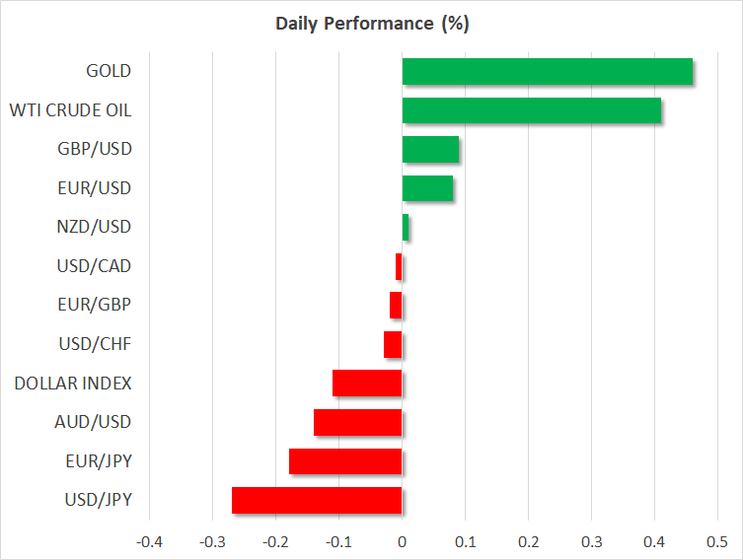The width and height of the screenshot is (743, 560).
Task: Click the red DOLLAR INDEX bar
Action: click(x=367, y=383)
